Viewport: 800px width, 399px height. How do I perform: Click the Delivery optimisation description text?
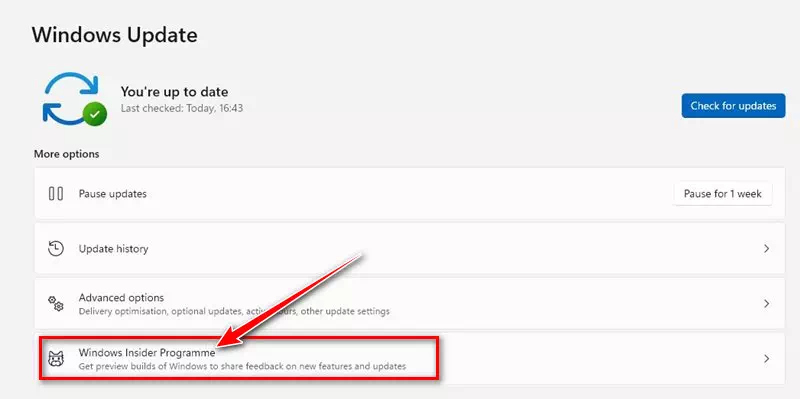(234, 311)
